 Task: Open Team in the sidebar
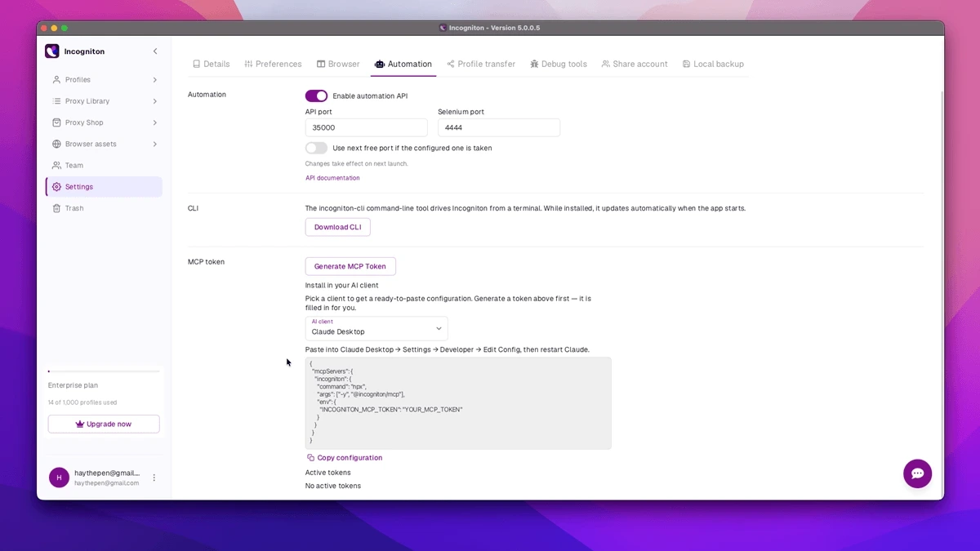tap(104, 166)
